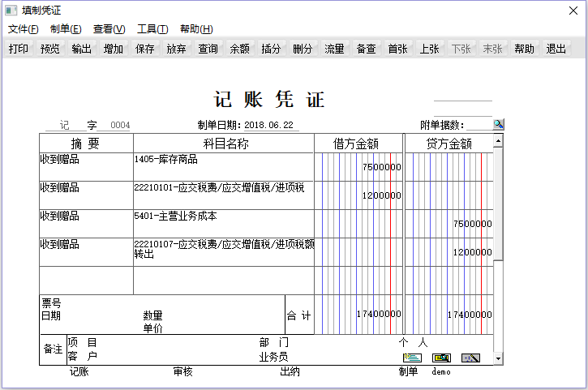Click the 查询 toolbar button
Screen dimensions: 588x390
point(208,49)
